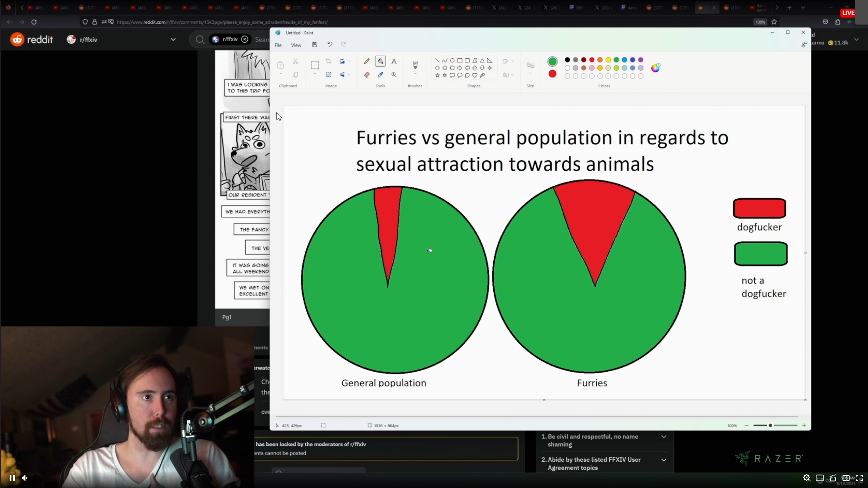
Task: Select the Right arrow shape
Action: [x=459, y=68]
